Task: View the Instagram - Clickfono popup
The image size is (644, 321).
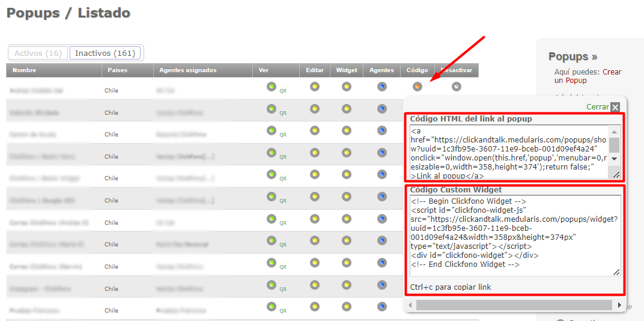Action: pyautogui.click(x=271, y=284)
